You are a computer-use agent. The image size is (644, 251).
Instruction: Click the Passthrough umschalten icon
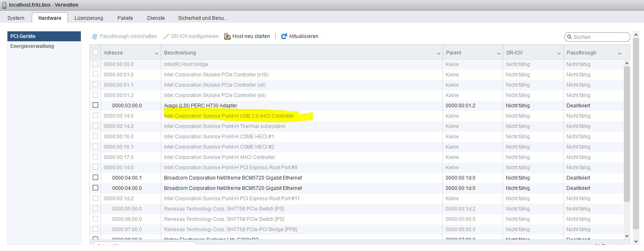(x=94, y=36)
